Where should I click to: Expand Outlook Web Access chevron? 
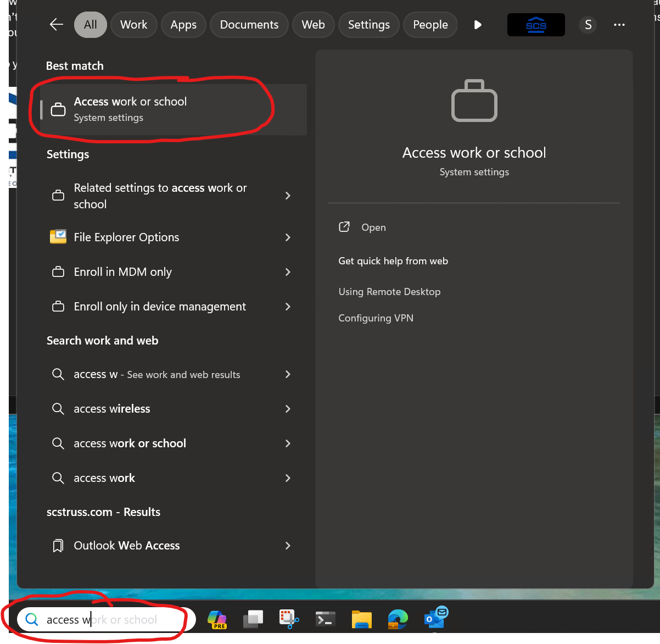pos(288,546)
